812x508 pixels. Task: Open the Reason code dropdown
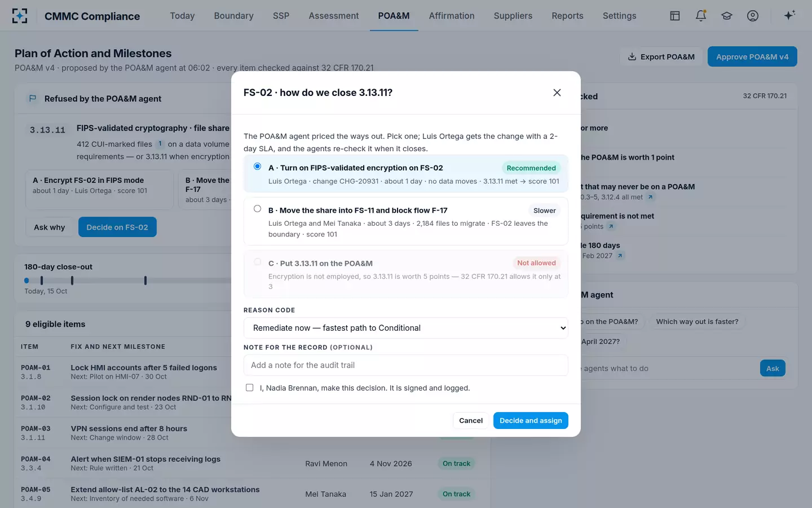click(x=406, y=328)
